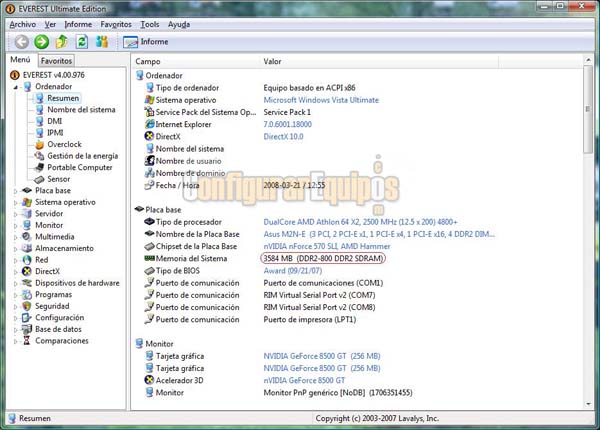Click the Comparaciones hourglass icon

point(27,340)
